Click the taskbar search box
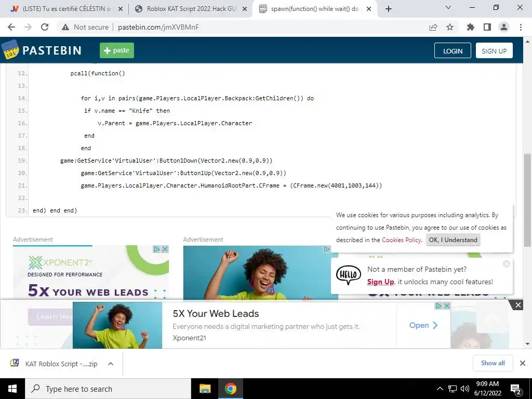The image size is (532, 399). tap(108, 389)
